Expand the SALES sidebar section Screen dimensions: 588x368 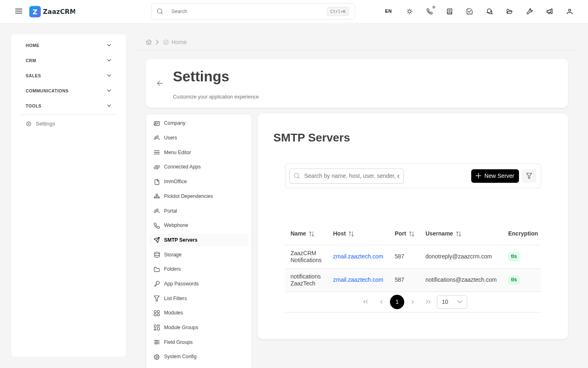[69, 76]
